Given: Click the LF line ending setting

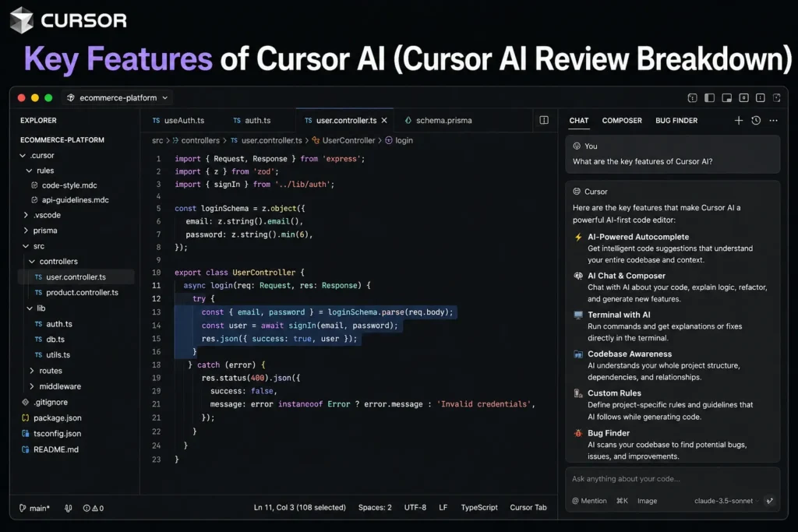Looking at the screenshot, I should click(443, 508).
